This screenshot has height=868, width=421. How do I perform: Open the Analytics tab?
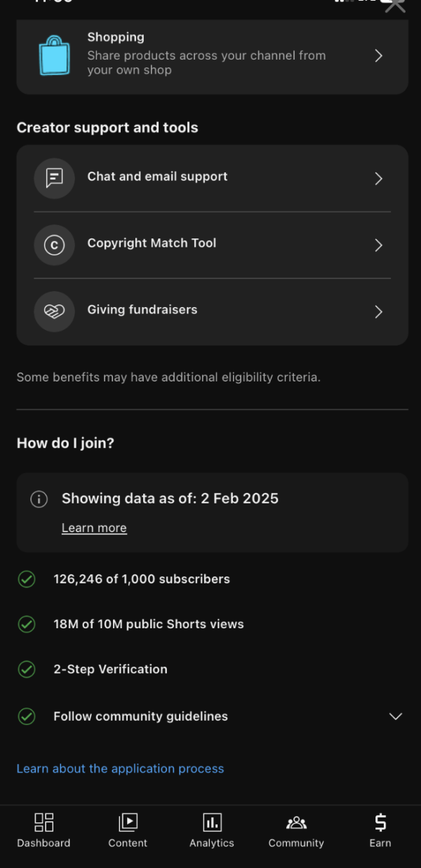pyautogui.click(x=211, y=830)
